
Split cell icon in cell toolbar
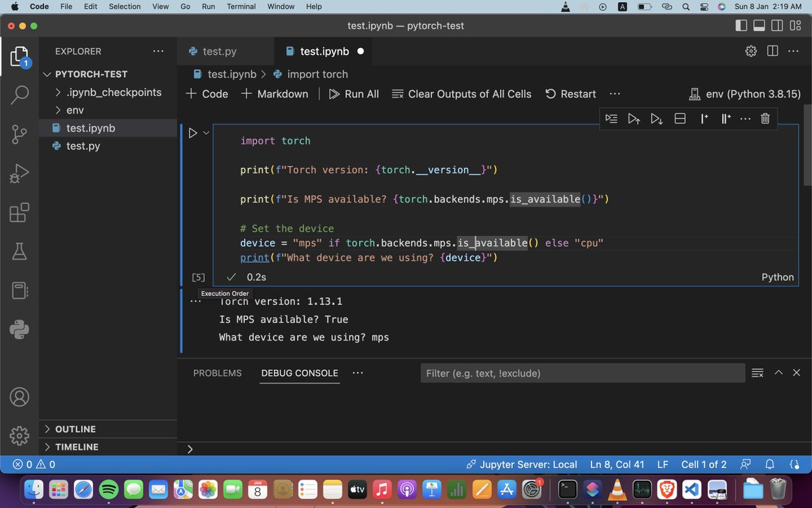click(681, 119)
